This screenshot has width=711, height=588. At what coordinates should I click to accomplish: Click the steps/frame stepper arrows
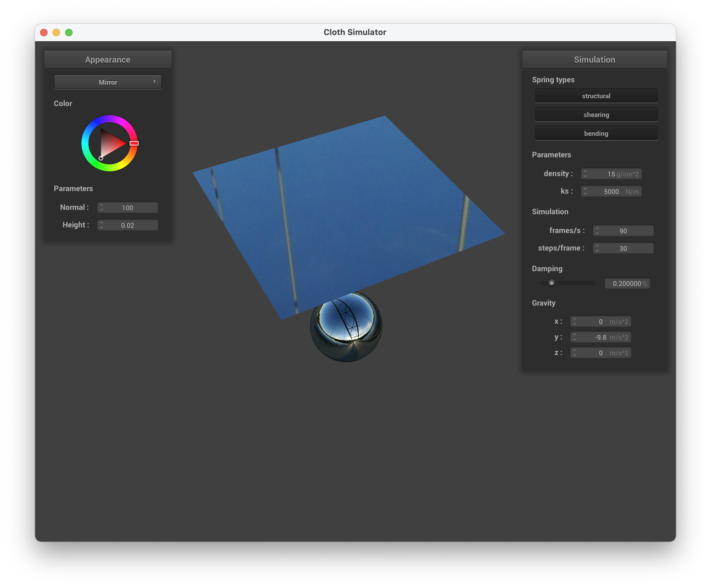coord(597,248)
